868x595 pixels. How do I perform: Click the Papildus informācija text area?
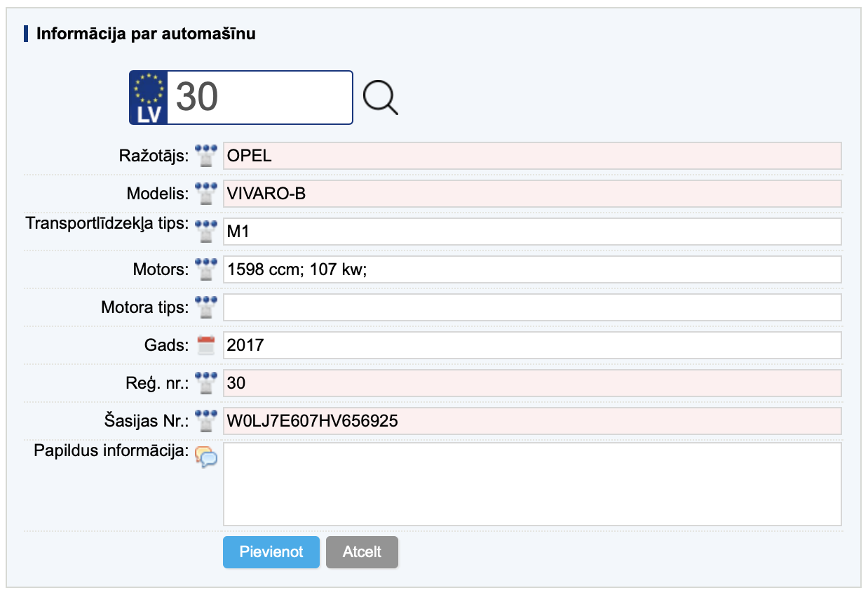click(532, 484)
